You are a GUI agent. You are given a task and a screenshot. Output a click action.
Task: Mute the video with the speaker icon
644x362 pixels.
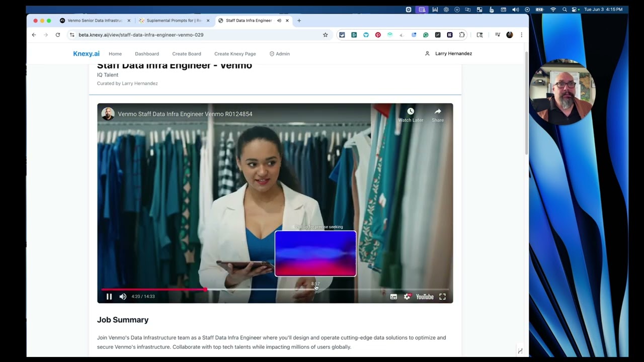click(x=123, y=297)
